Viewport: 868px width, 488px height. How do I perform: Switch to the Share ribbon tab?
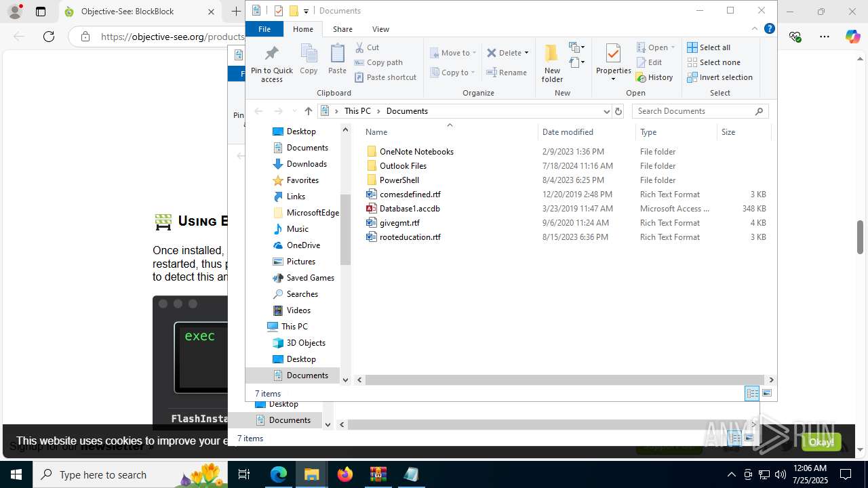pyautogui.click(x=342, y=29)
